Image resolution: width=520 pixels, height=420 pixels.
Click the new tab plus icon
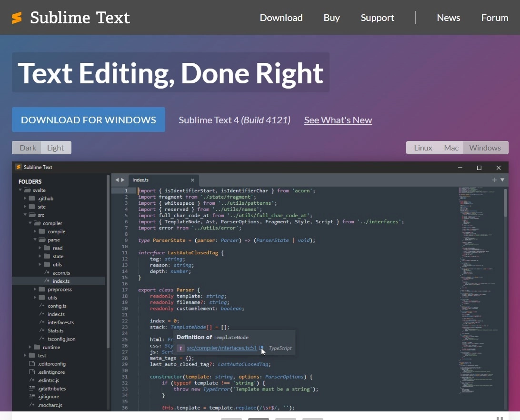494,180
